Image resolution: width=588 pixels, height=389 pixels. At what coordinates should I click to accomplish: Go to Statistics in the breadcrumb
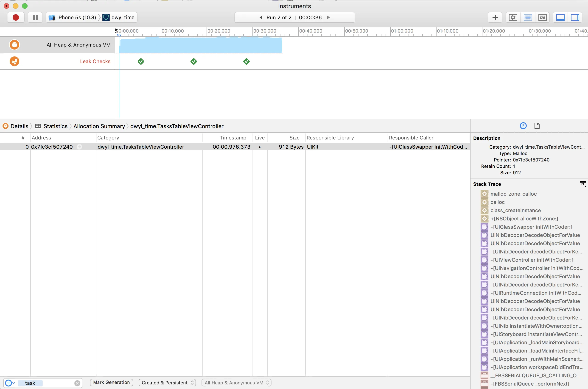[x=55, y=126]
